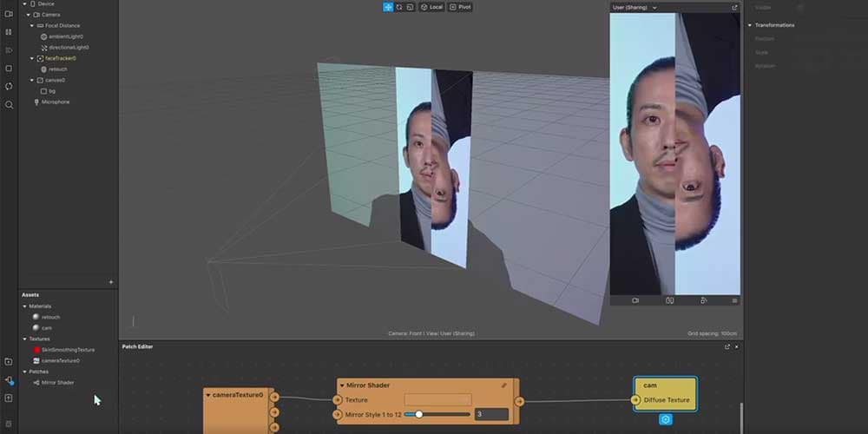Click the Mirror Style slider handle
Image resolution: width=868 pixels, height=434 pixels.
(419, 415)
